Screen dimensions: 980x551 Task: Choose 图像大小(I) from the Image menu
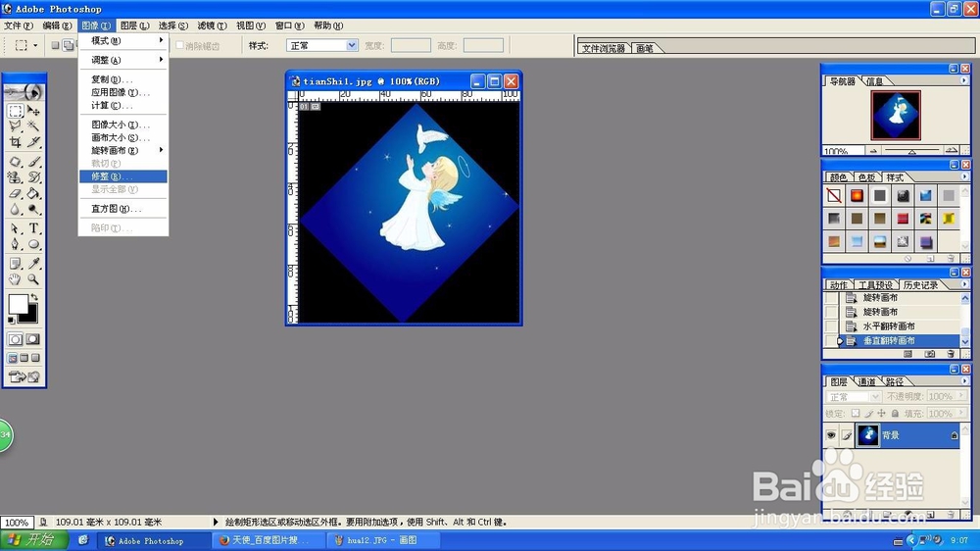point(123,125)
